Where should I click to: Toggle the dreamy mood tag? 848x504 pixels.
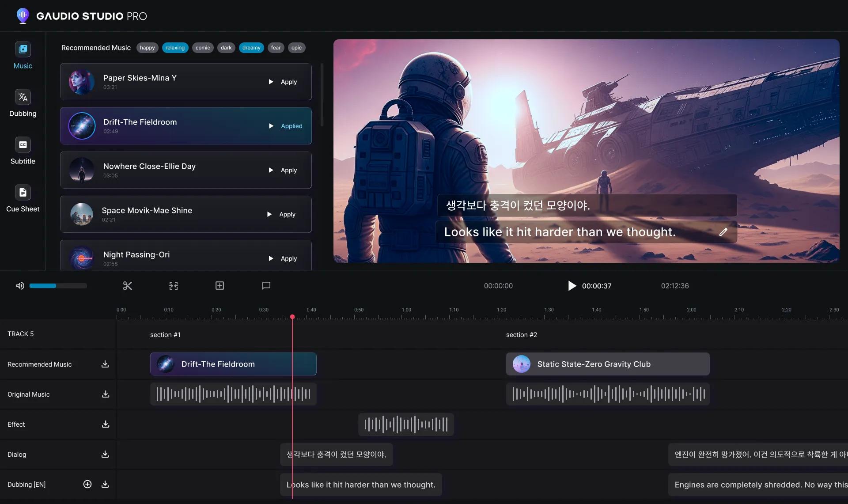pos(251,48)
